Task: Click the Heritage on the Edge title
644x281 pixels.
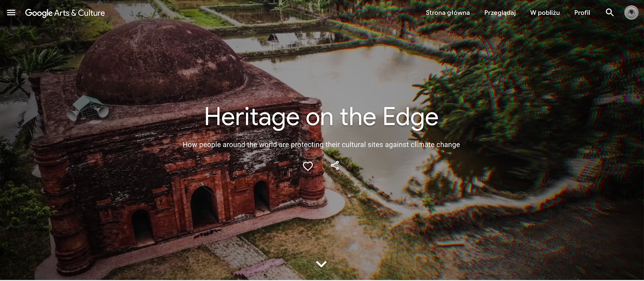Action: click(321, 117)
